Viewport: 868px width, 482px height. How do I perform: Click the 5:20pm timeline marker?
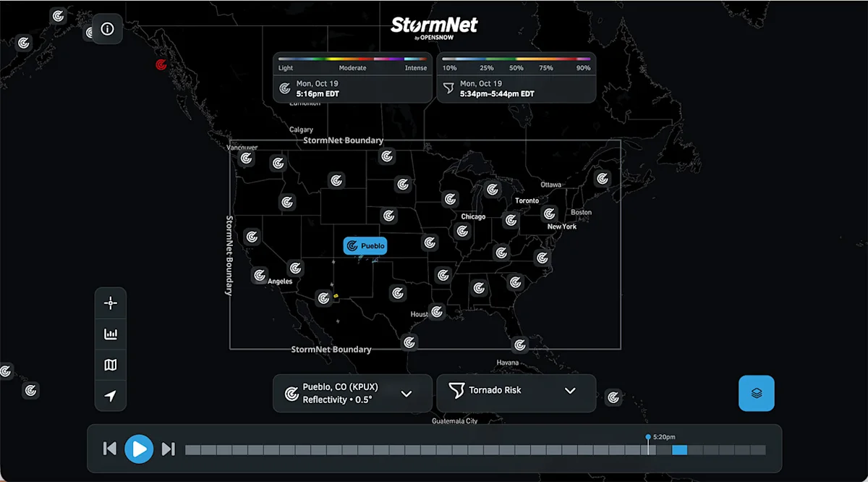(648, 437)
